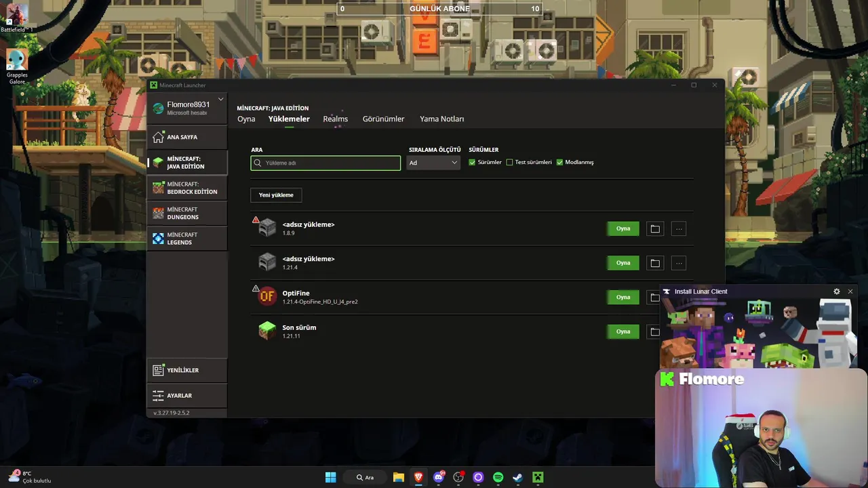Open Spotify from taskbar
This screenshot has height=488, width=868.
coord(498,477)
